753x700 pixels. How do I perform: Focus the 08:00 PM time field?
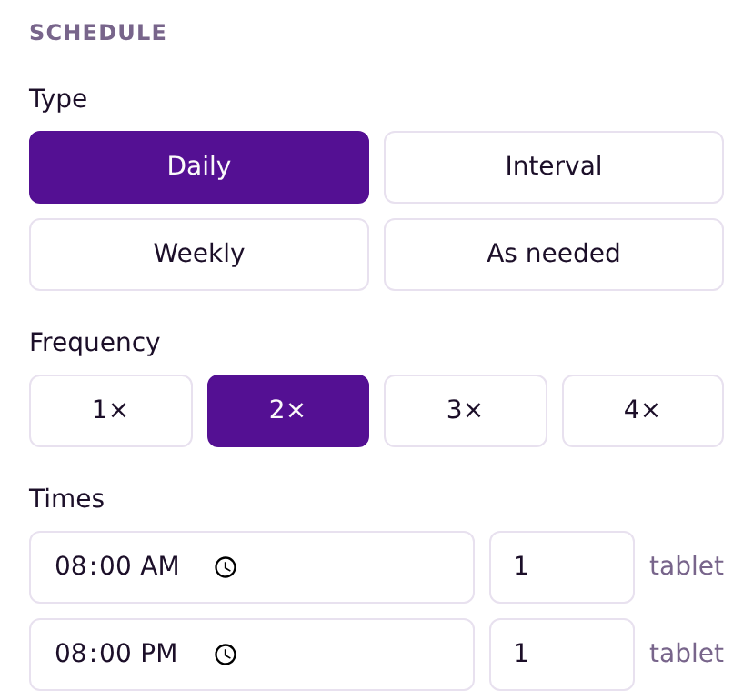252,655
